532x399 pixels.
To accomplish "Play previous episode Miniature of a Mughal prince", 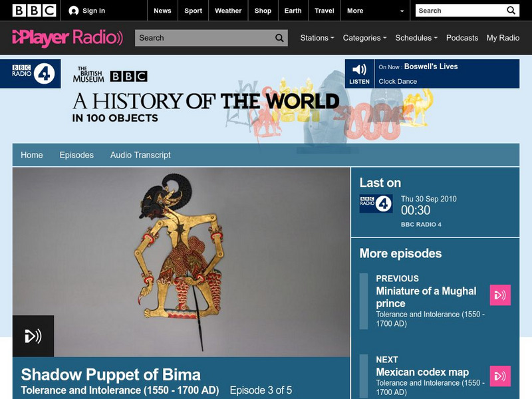I will point(500,295).
